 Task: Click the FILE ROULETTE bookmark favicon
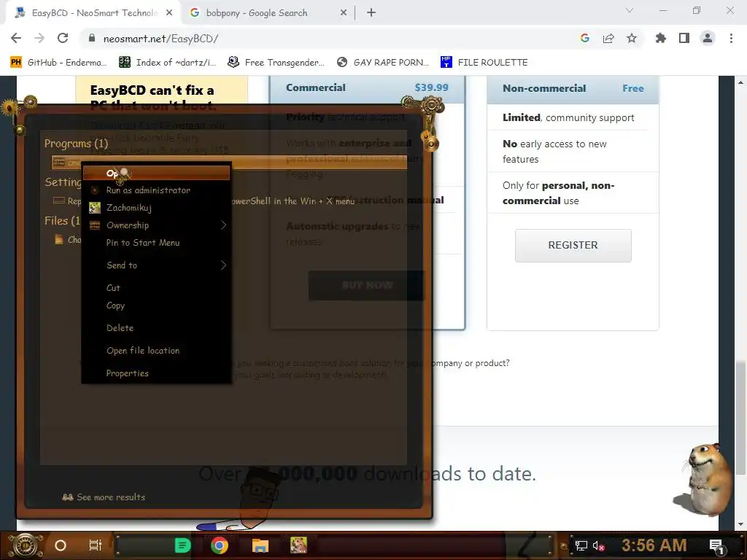tap(446, 62)
